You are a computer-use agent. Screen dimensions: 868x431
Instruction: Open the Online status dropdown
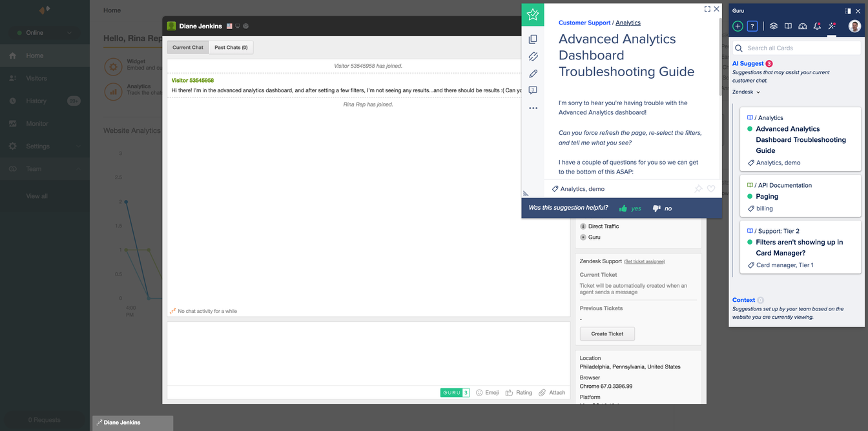click(x=45, y=33)
